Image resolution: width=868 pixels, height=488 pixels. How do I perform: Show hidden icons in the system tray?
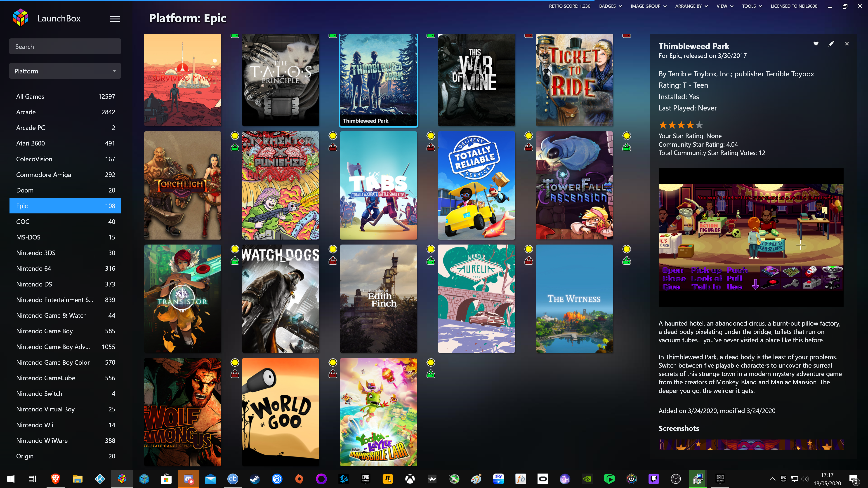[x=772, y=479]
